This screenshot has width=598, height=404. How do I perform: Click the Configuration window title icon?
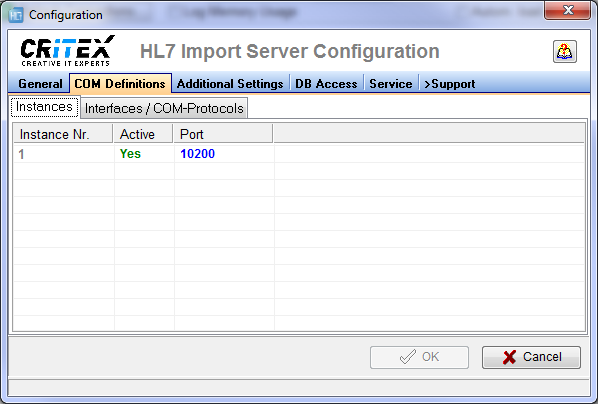[16, 15]
